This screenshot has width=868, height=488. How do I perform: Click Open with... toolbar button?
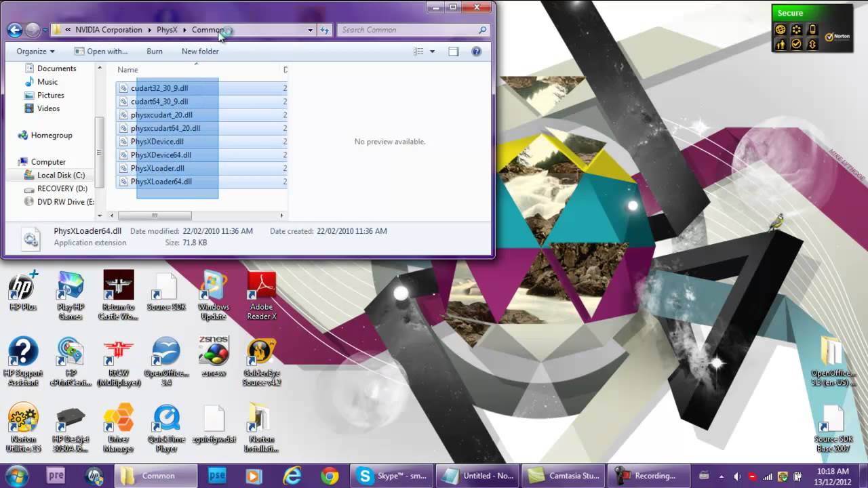(x=100, y=52)
